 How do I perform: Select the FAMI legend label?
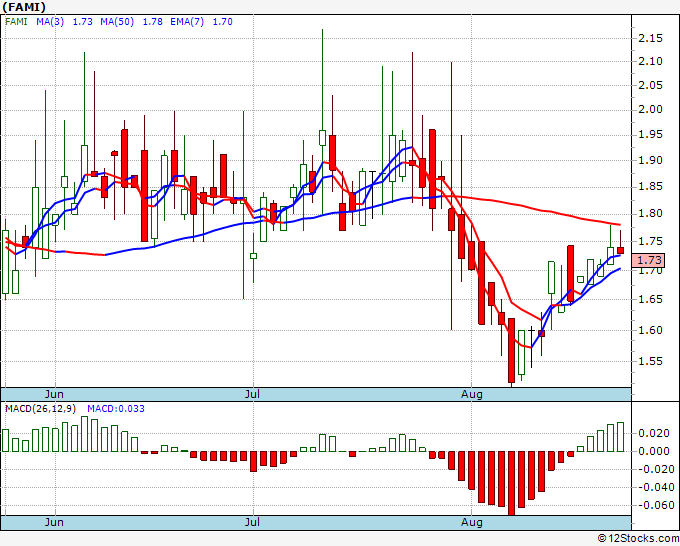click(x=16, y=22)
